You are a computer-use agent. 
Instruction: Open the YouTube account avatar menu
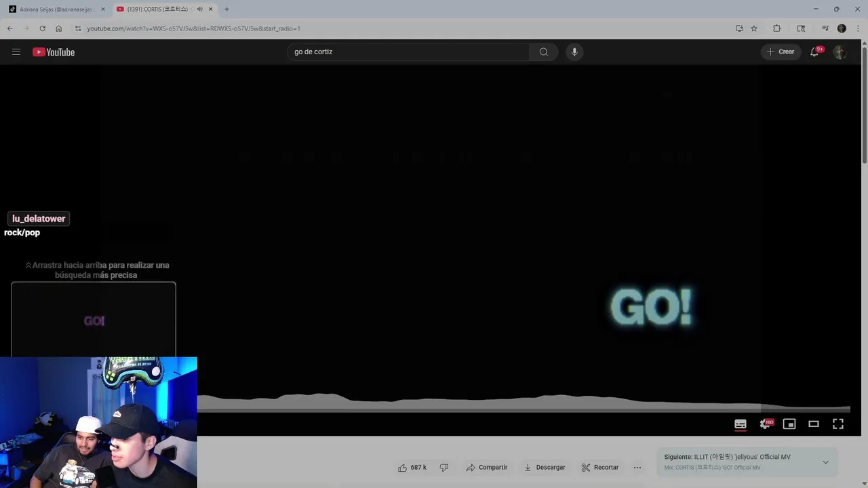pyautogui.click(x=840, y=52)
